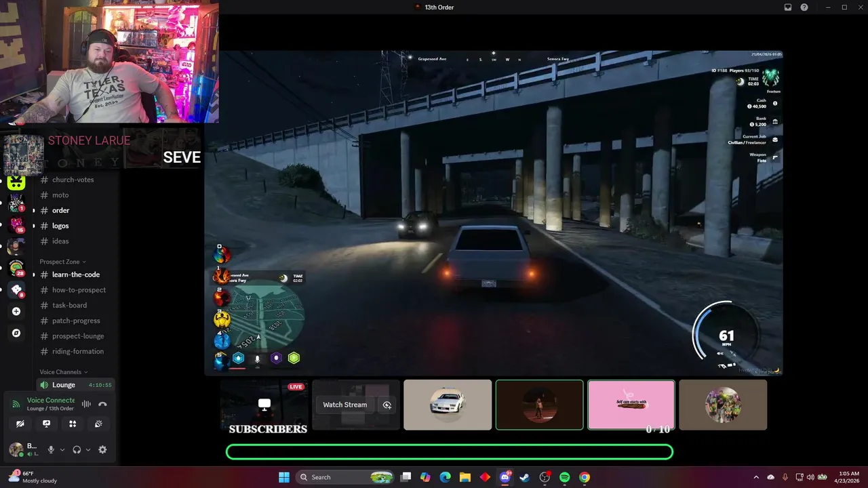868x488 pixels.
Task: Open File Explorer from the taskbar
Action: click(465, 477)
